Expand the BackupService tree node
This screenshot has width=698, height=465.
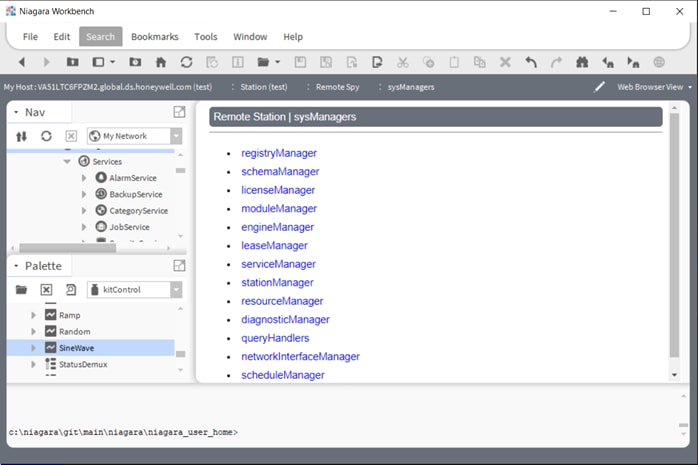pyautogui.click(x=84, y=194)
